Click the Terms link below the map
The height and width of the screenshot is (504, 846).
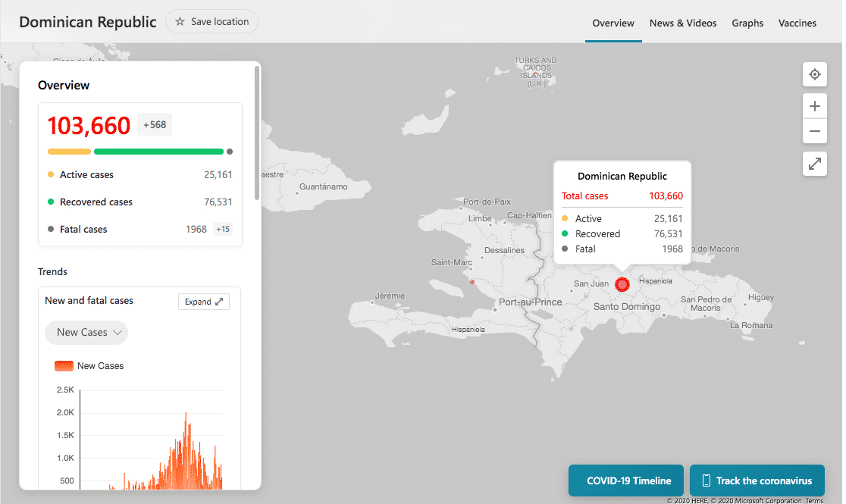(814, 501)
